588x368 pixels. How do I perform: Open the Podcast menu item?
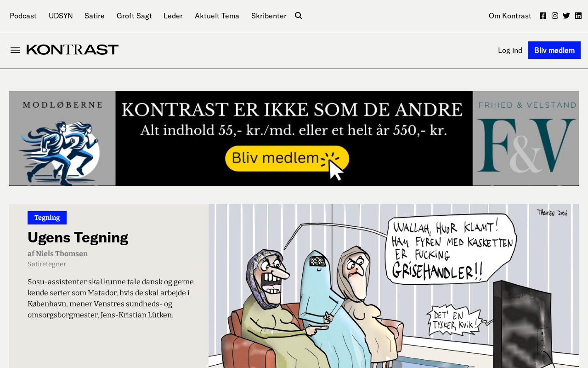[23, 16]
